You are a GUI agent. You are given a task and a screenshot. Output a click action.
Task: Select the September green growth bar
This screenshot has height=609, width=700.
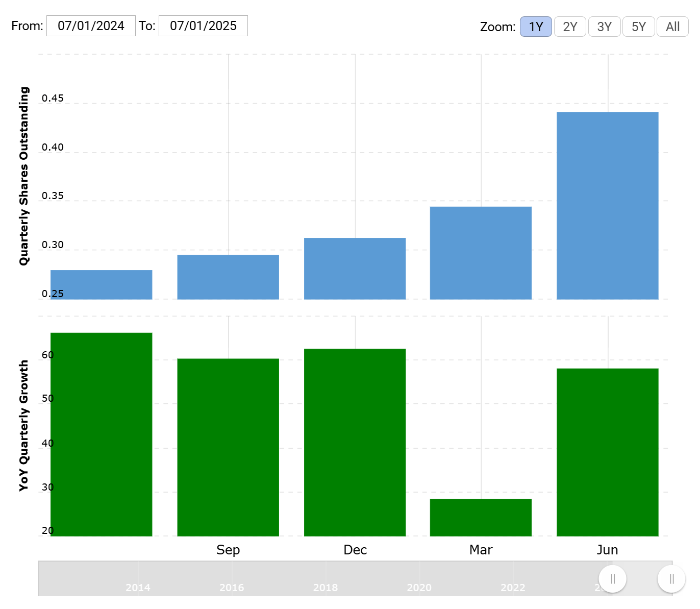click(228, 447)
